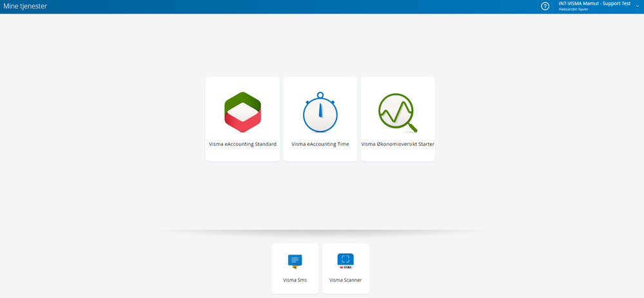Click the Aleksander Xavier user name
644x298 pixels.
point(573,10)
